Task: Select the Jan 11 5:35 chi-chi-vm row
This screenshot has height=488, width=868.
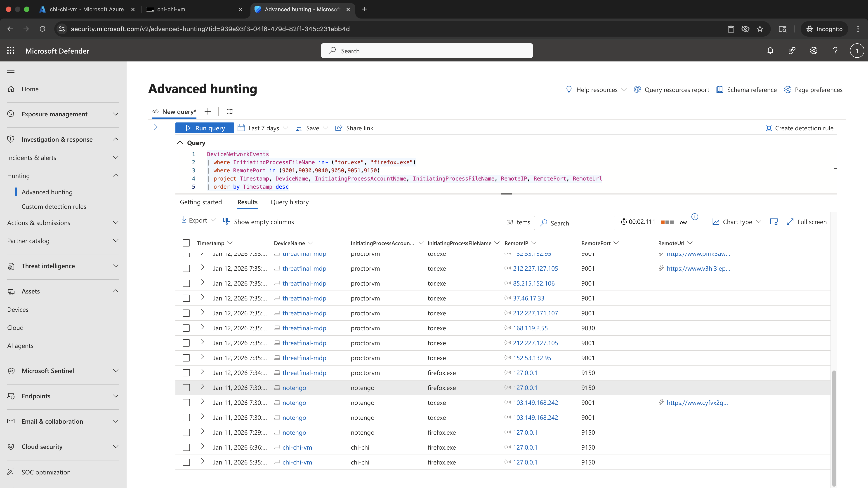Action: point(186,462)
